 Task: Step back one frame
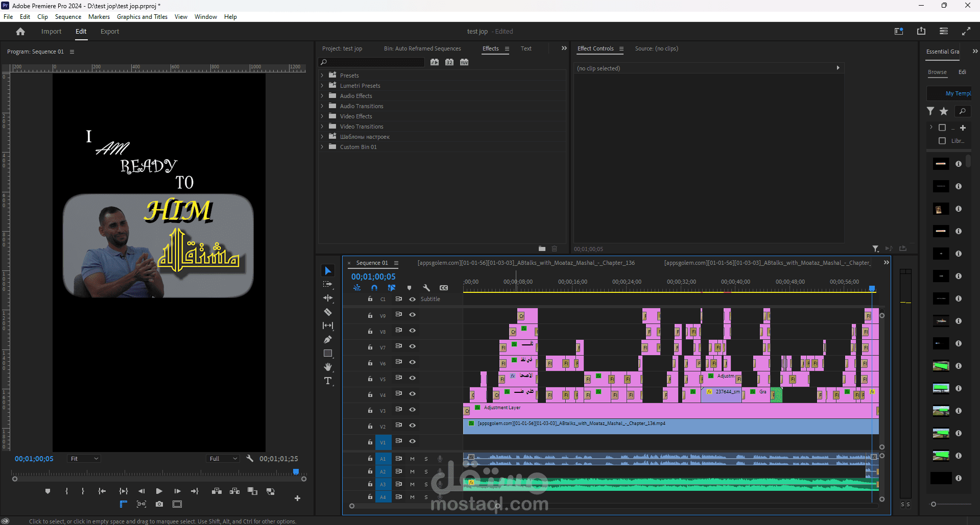141,491
